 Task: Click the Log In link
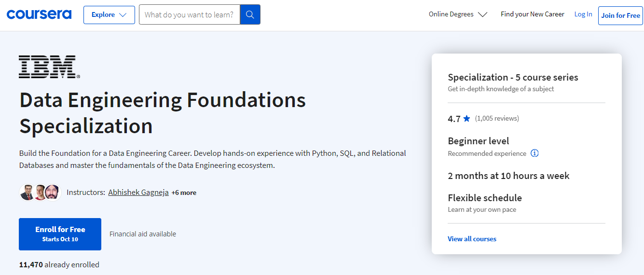[583, 14]
